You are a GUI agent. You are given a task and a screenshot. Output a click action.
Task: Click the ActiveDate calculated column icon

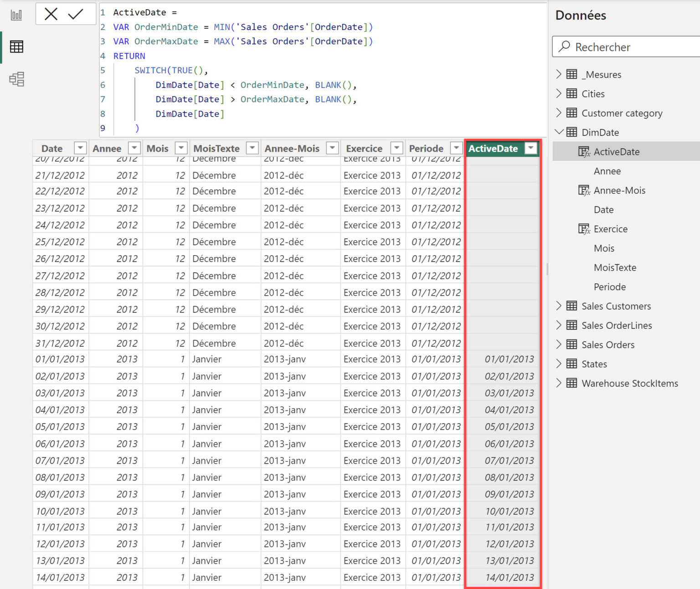[x=584, y=152]
